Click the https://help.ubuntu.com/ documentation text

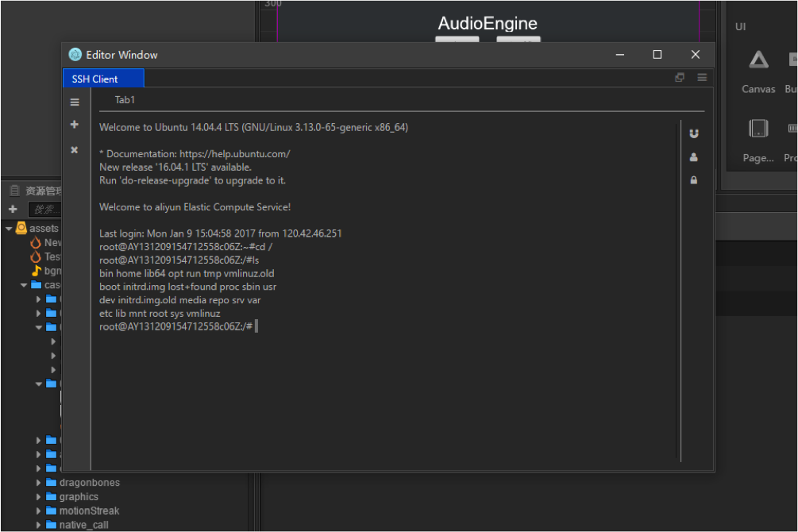[234, 154]
